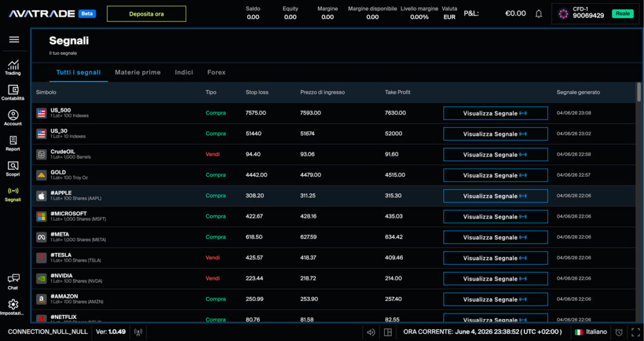Screen dimensions: 644x341
Task: Click the Stop loss column header
Action: click(x=257, y=92)
